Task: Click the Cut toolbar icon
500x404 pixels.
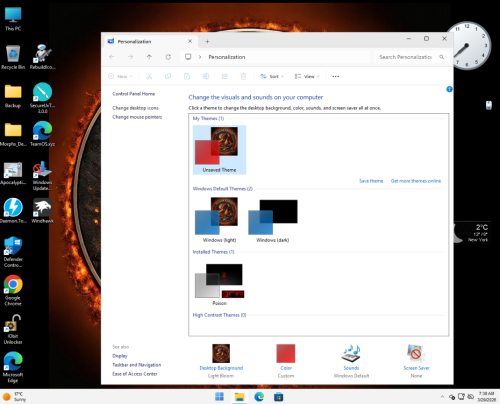Action: tap(149, 76)
